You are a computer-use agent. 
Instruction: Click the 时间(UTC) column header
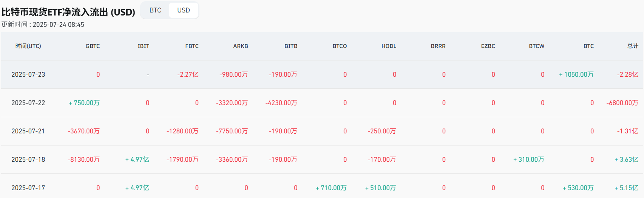(28, 46)
